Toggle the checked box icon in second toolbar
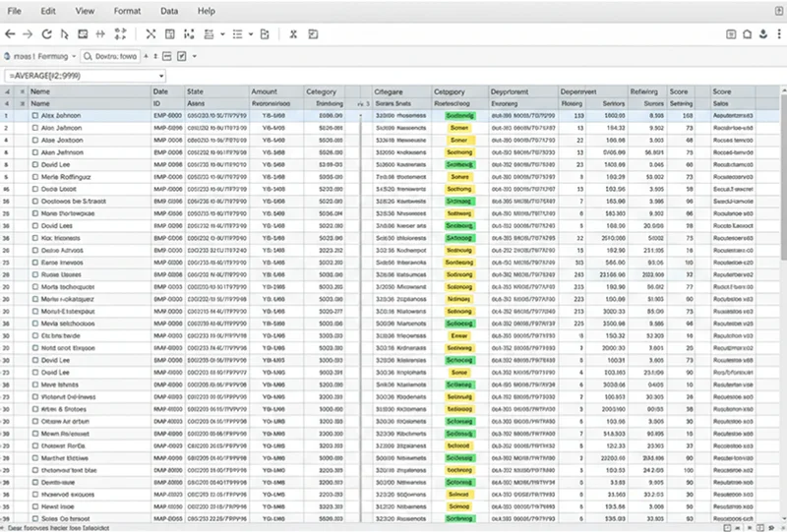The image size is (787, 532). coord(182,56)
